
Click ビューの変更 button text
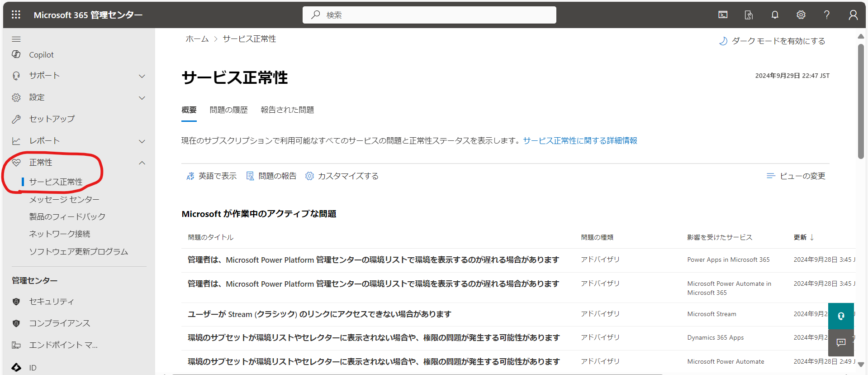point(803,176)
